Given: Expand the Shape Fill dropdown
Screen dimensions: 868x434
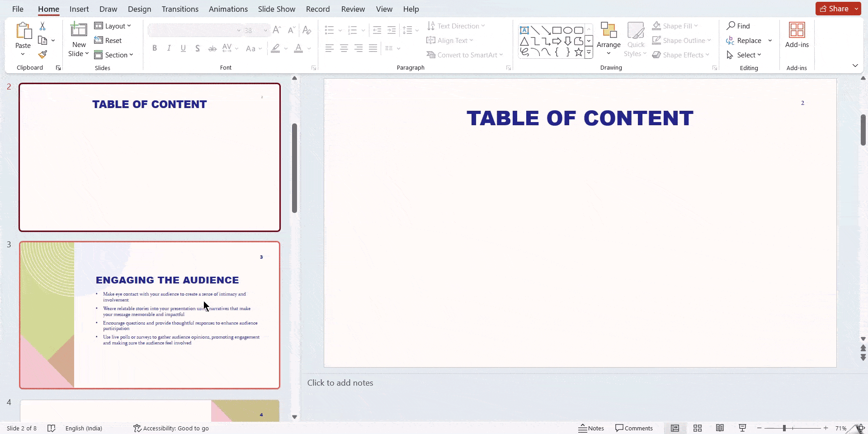Looking at the screenshot, I should point(696,26).
